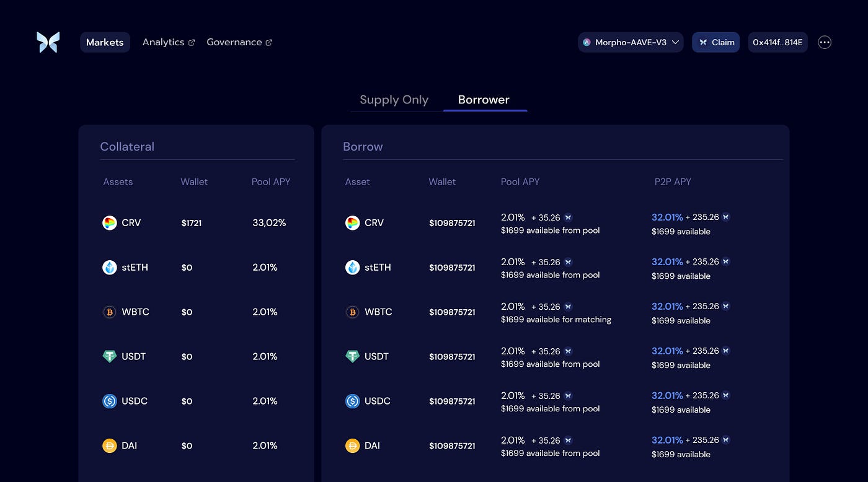Viewport: 868px width, 482px height.
Task: Click the Borrow panel heading
Action: click(x=363, y=147)
